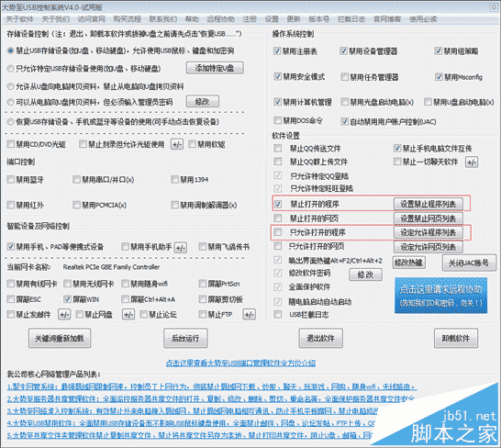Enable 禁用CD/DVD光驱 checkbox
The width and height of the screenshot is (501, 448).
[x=11, y=144]
